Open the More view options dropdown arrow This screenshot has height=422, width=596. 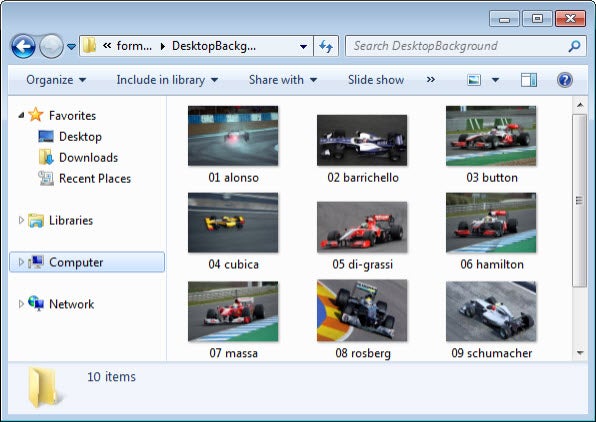click(x=495, y=80)
